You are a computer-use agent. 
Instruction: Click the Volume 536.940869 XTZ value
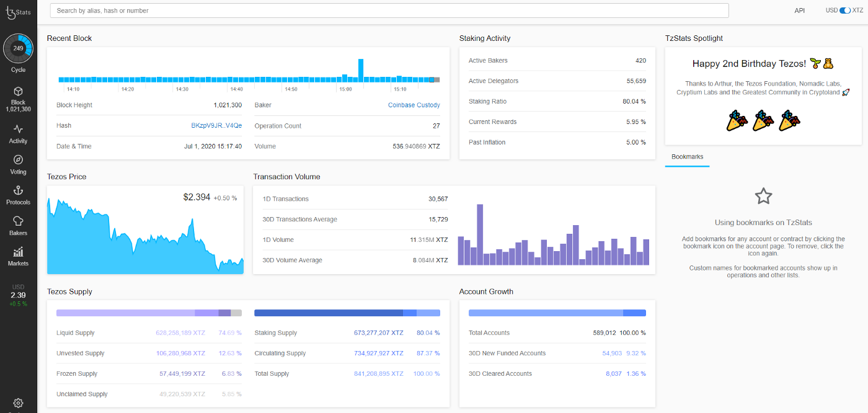pyautogui.click(x=416, y=146)
